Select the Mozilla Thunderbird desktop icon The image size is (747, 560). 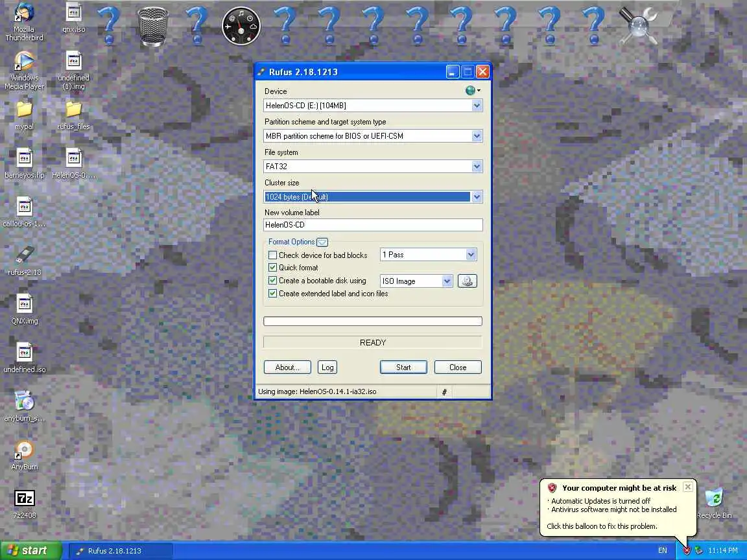[x=24, y=23]
